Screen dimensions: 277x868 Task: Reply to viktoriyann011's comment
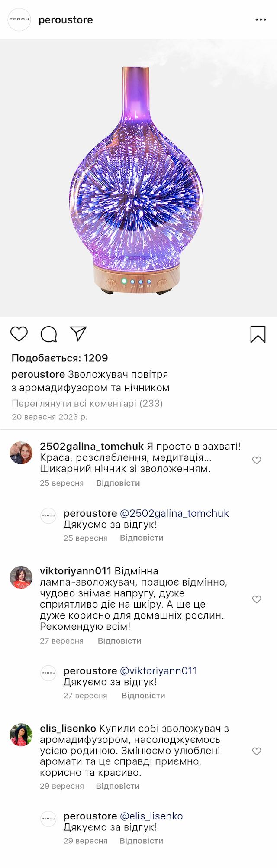tap(119, 641)
